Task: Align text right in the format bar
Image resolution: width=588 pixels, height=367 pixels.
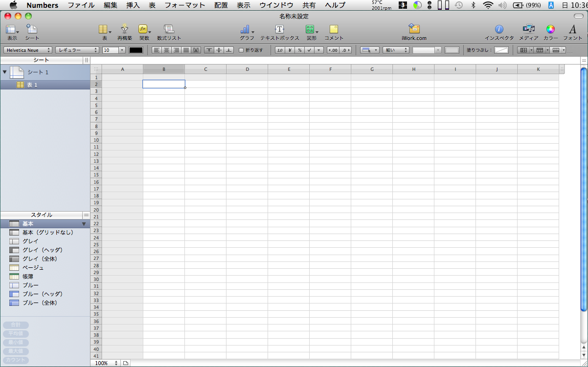Action: pos(176,50)
